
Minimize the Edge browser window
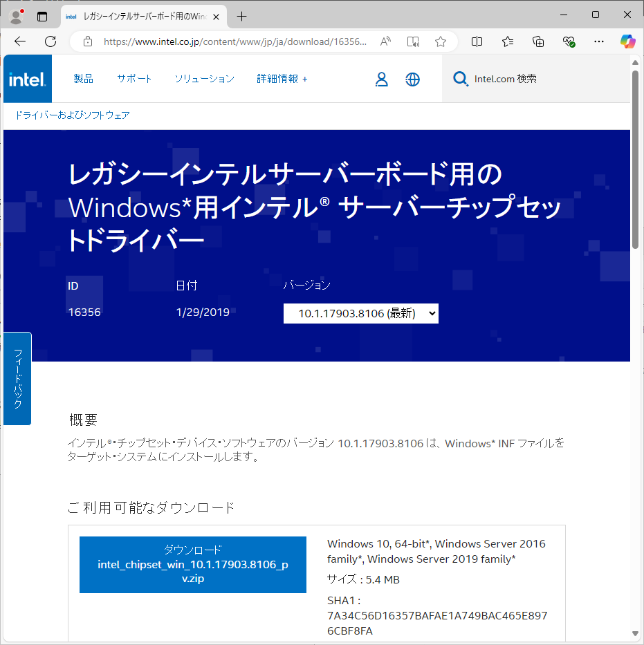pos(564,15)
